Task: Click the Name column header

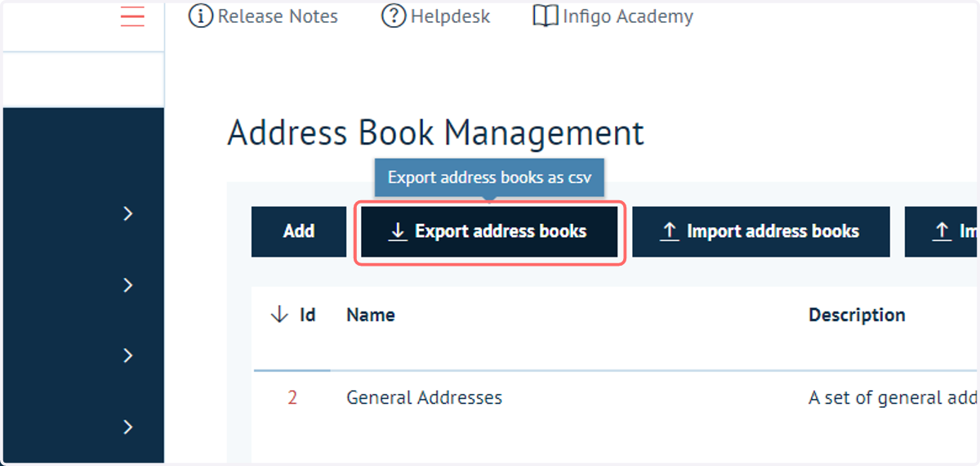Action: 371,315
